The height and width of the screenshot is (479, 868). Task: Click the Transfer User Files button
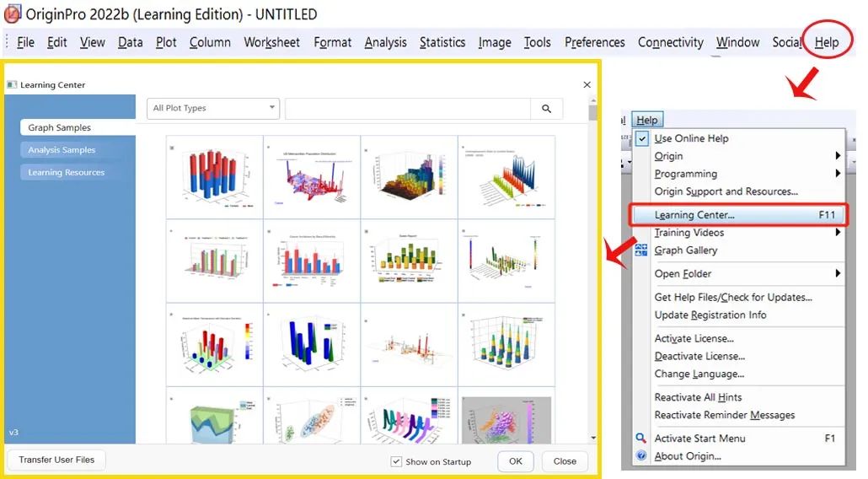click(56, 460)
